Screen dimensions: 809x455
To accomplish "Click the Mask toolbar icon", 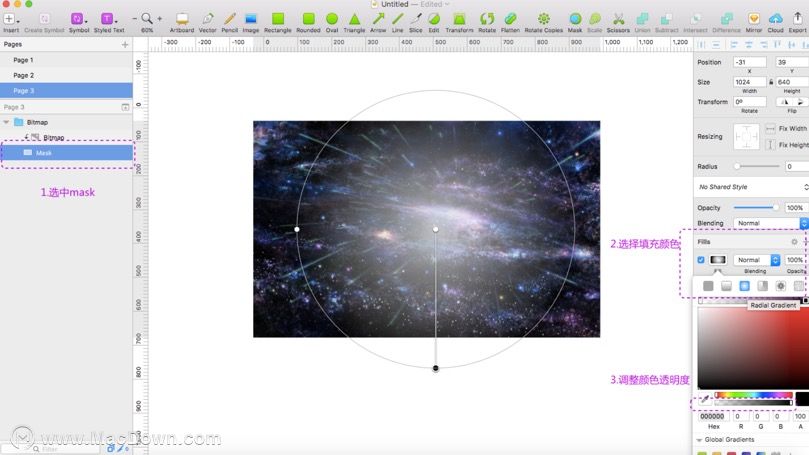I will (x=575, y=19).
